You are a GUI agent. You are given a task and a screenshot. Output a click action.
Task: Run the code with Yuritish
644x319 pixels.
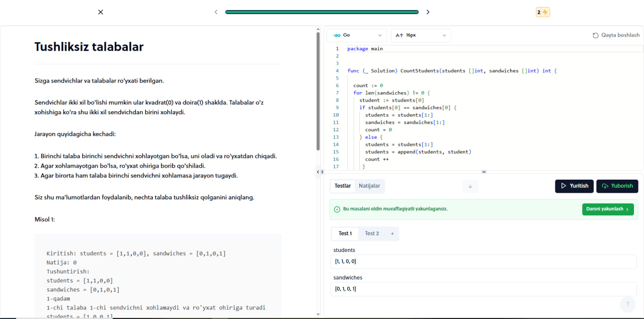pos(575,186)
